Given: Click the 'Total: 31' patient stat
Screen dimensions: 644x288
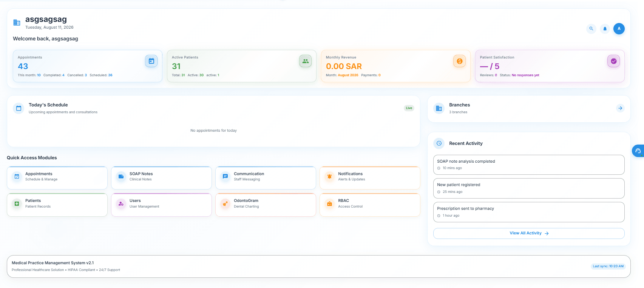Looking at the screenshot, I should pos(178,75).
